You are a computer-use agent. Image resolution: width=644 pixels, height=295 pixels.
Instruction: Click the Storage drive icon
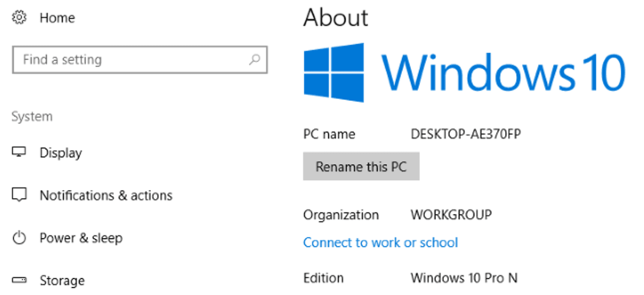(19, 280)
